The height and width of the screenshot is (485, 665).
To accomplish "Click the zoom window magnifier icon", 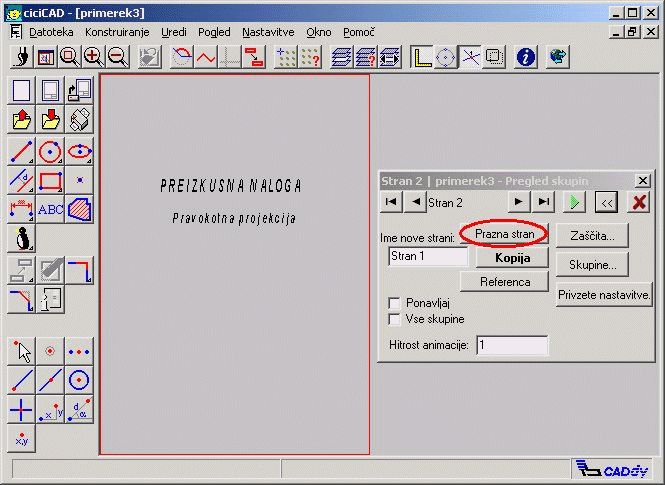I will (x=70, y=57).
